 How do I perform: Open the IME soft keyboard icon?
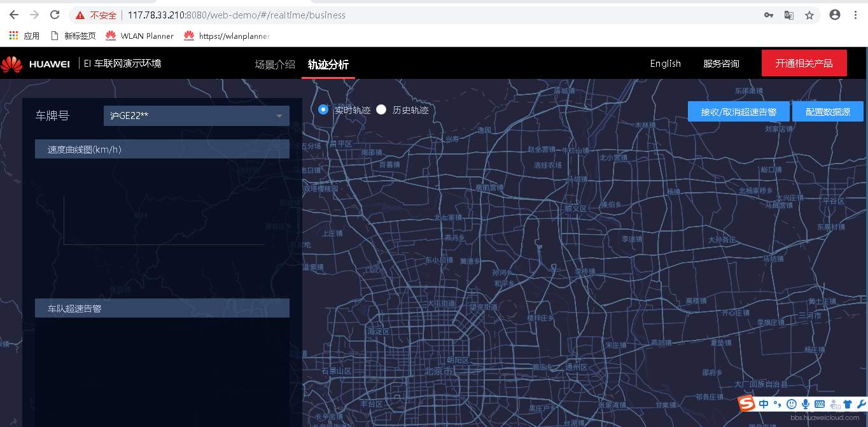point(820,404)
